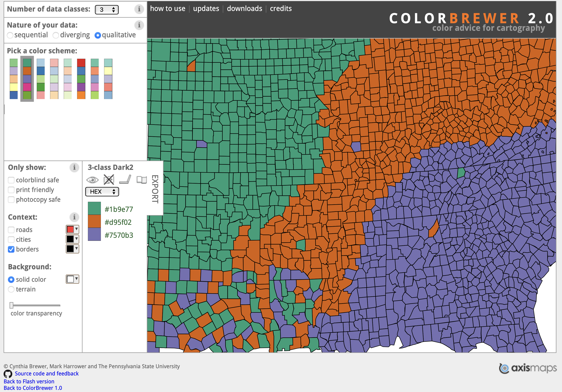Open the Source code and feedback link

pos(46,373)
